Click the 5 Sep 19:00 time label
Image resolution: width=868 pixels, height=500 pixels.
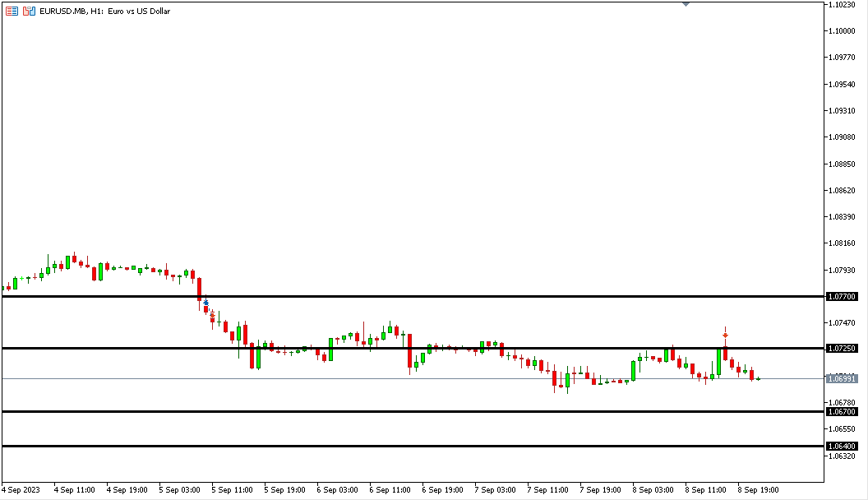point(284,490)
